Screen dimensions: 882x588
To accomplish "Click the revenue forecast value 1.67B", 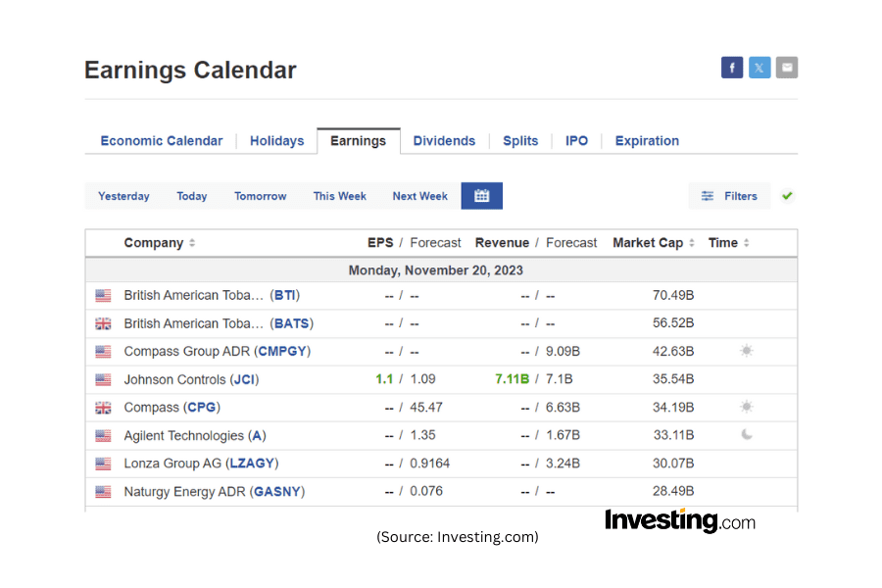I will (x=563, y=435).
